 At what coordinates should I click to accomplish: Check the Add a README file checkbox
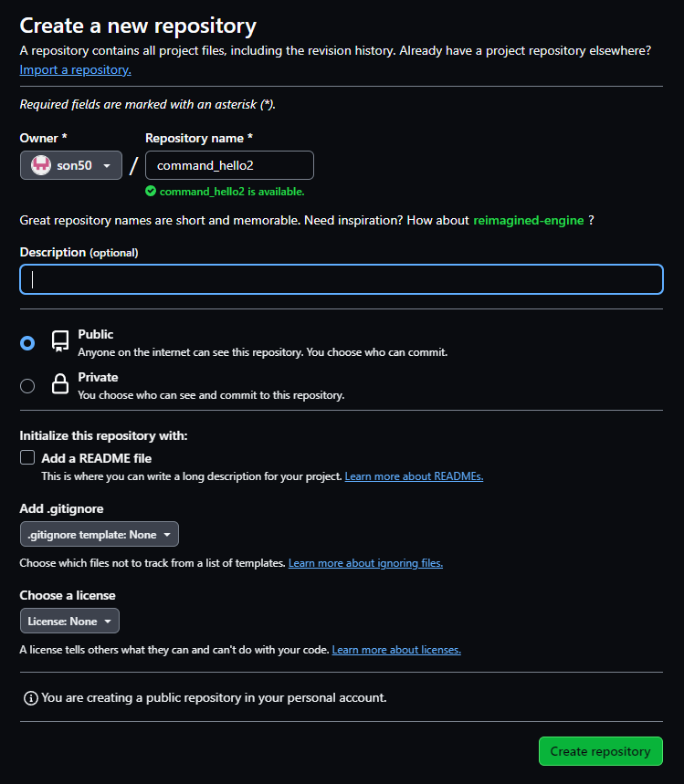(27, 457)
